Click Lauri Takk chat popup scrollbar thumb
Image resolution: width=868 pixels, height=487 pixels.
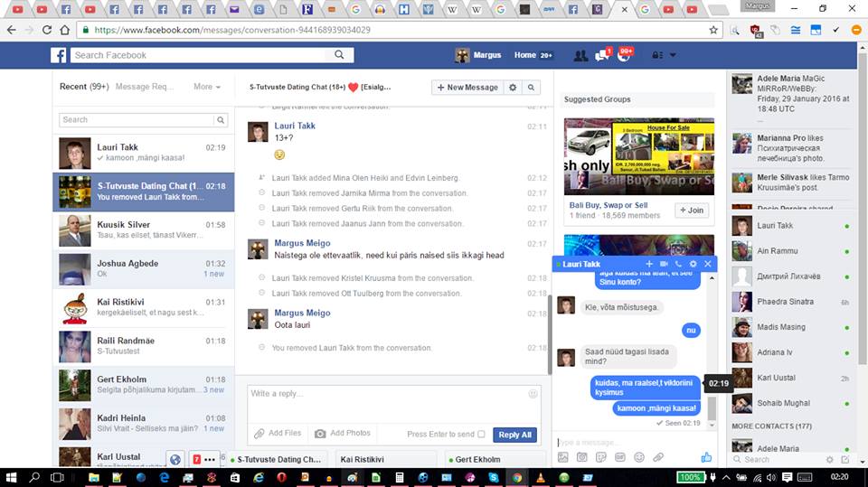tap(712, 408)
